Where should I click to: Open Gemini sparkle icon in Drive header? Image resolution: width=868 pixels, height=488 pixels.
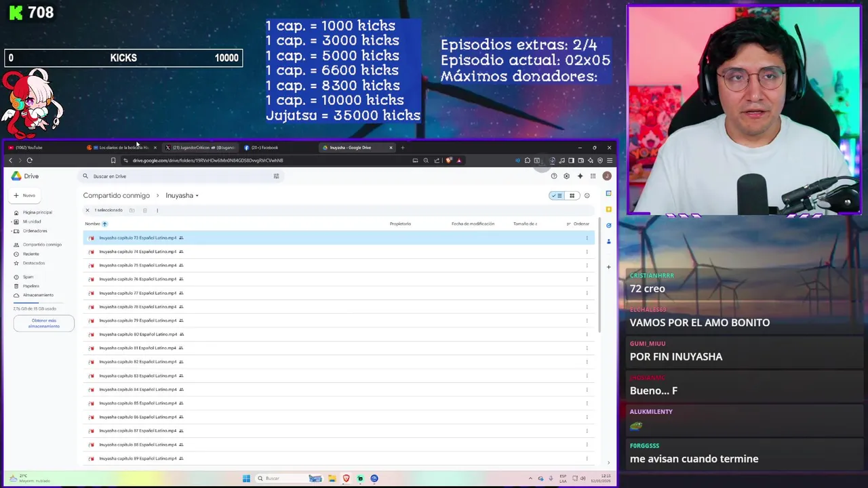coord(580,176)
